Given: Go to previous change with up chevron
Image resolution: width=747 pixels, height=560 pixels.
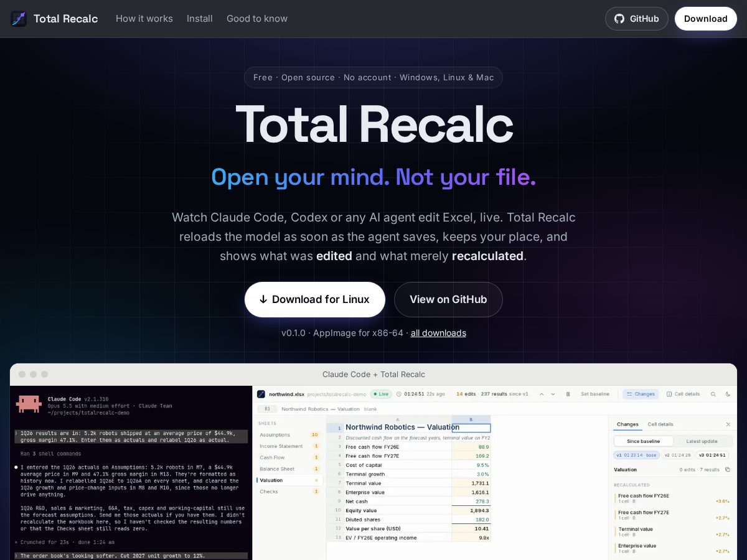Looking at the screenshot, I should (x=541, y=394).
